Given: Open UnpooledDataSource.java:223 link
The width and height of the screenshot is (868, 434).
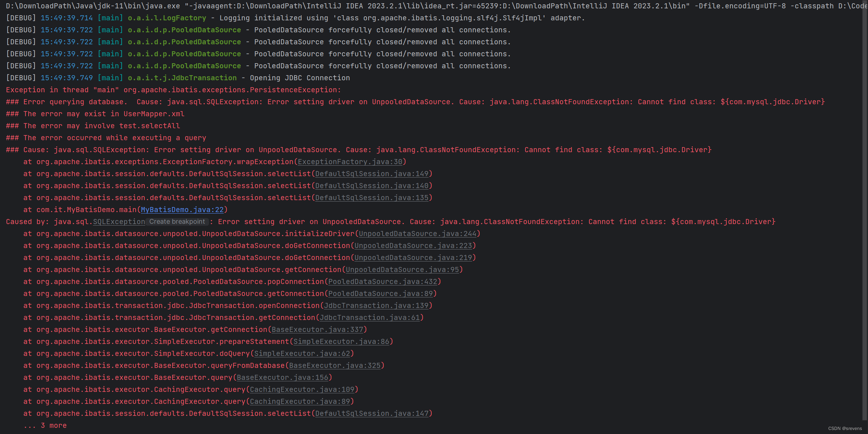Looking at the screenshot, I should click(x=413, y=246).
